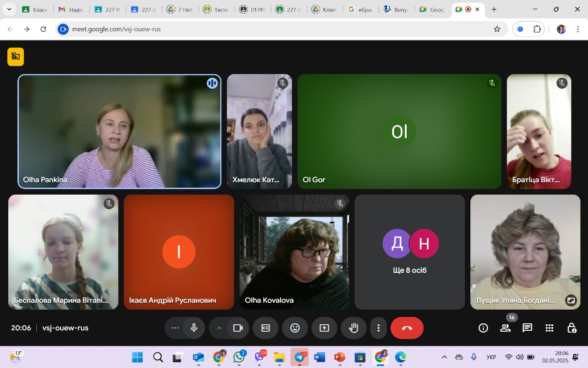Switch to the Gmail 'Надіс' tab
Screen dimensions: 588x368
pos(71,9)
